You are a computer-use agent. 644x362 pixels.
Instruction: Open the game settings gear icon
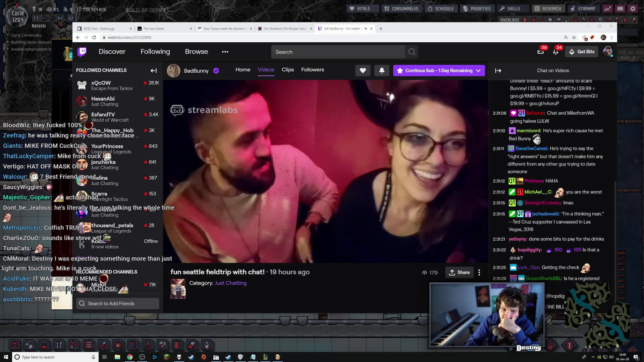tap(633, 9)
